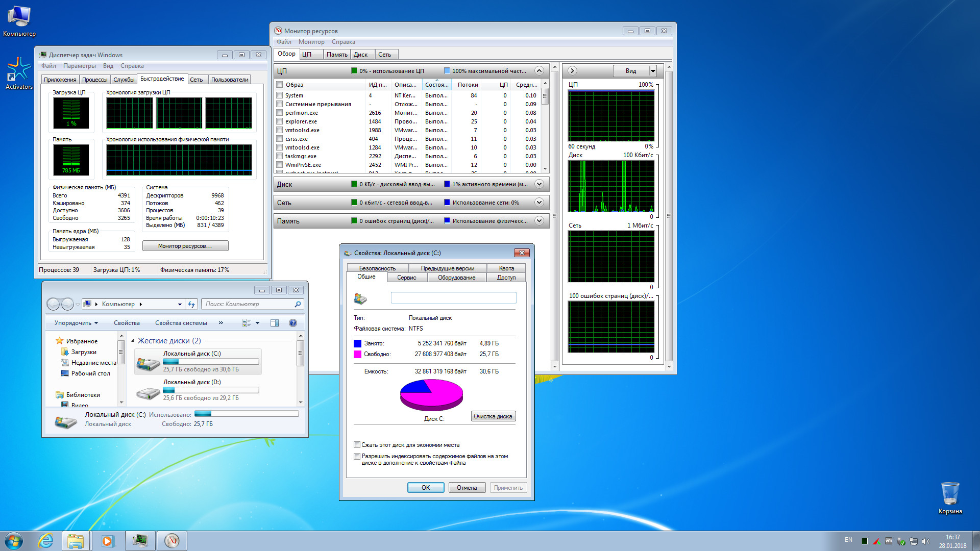Screen dimensions: 980x551
Task: Enable 'Compress this drive to save space' checkbox
Action: (357, 445)
